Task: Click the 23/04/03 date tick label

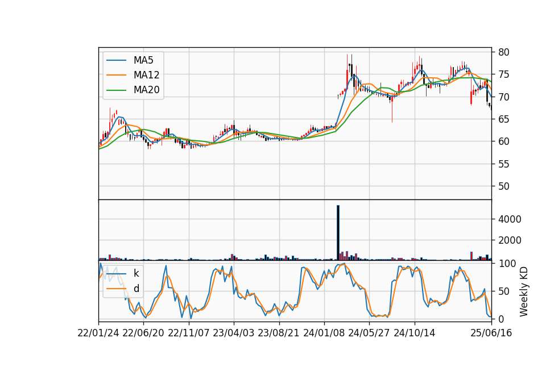Action: point(234,333)
